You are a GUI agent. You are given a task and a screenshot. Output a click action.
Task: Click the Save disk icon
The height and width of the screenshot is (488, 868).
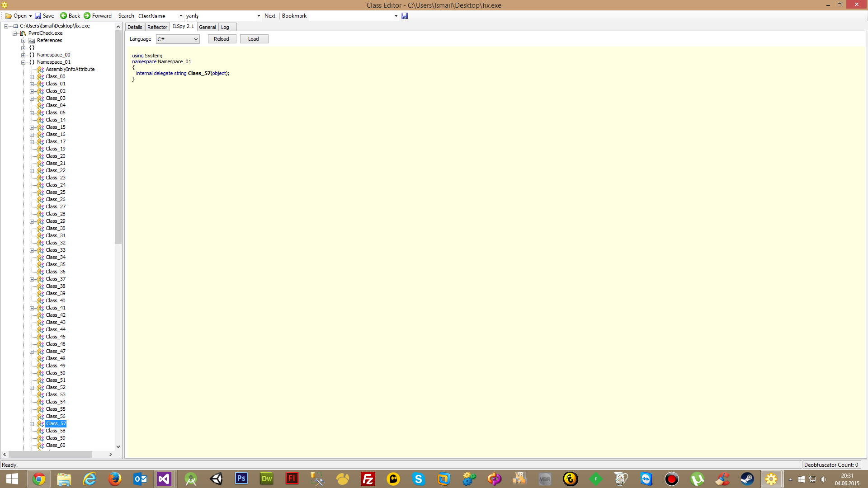pos(38,16)
